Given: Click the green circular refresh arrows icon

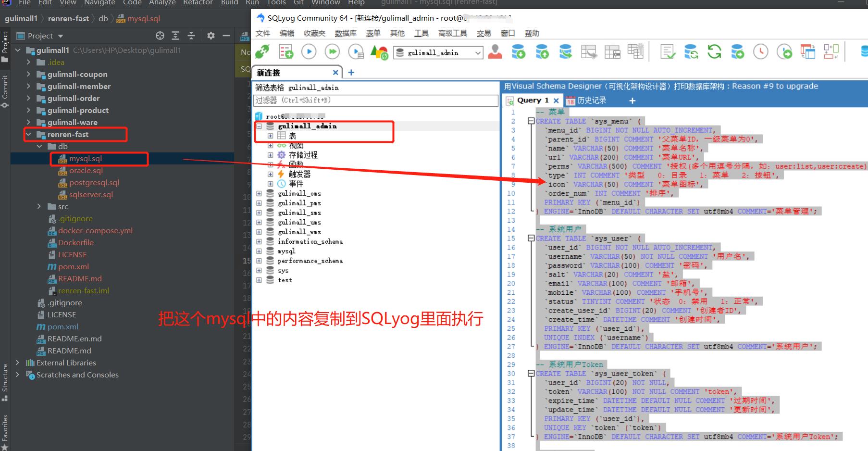Looking at the screenshot, I should [714, 51].
